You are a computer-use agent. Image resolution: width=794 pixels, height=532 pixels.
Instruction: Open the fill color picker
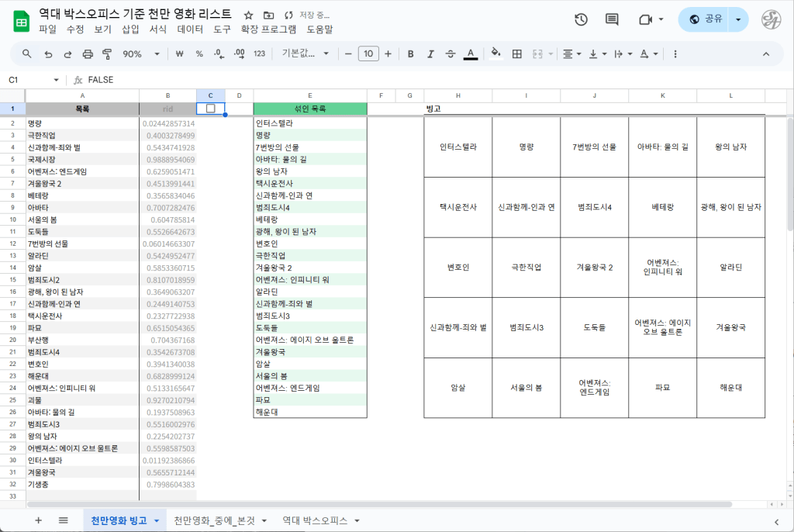(495, 54)
